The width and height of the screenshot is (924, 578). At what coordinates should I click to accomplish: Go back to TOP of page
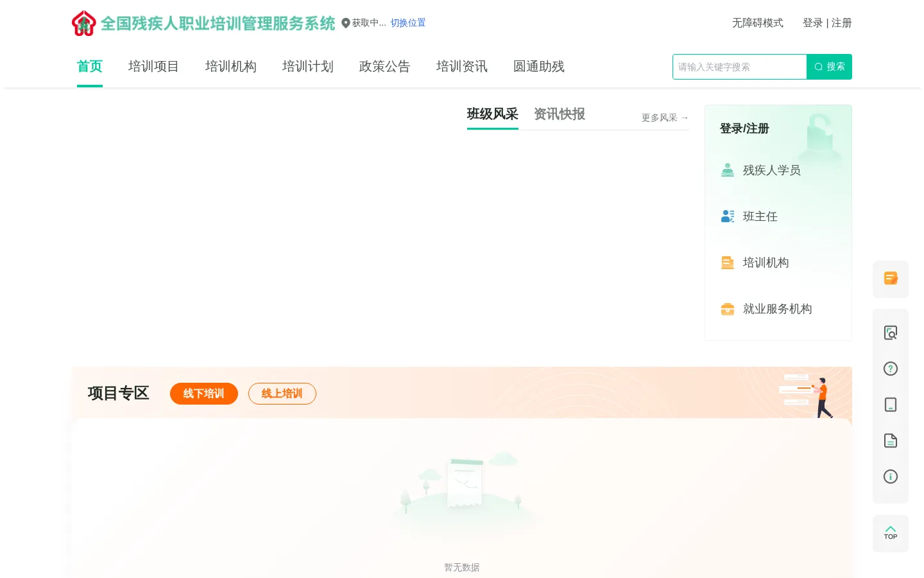click(891, 533)
